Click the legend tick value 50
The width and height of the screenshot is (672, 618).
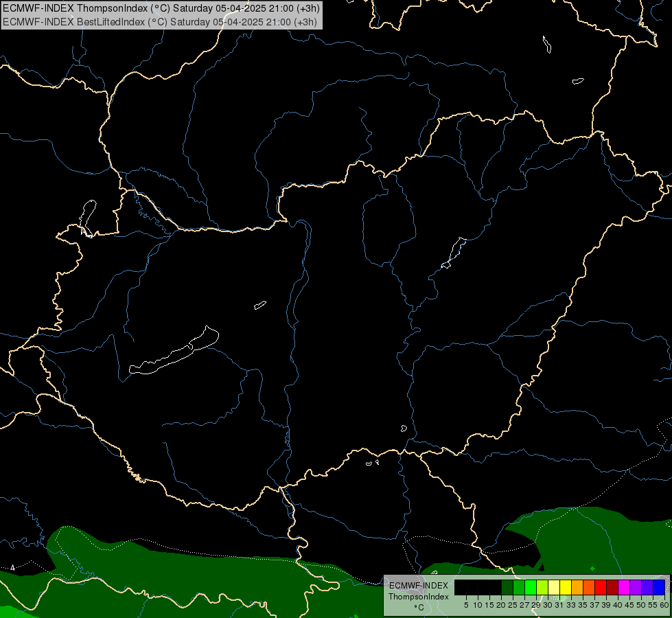(x=641, y=605)
